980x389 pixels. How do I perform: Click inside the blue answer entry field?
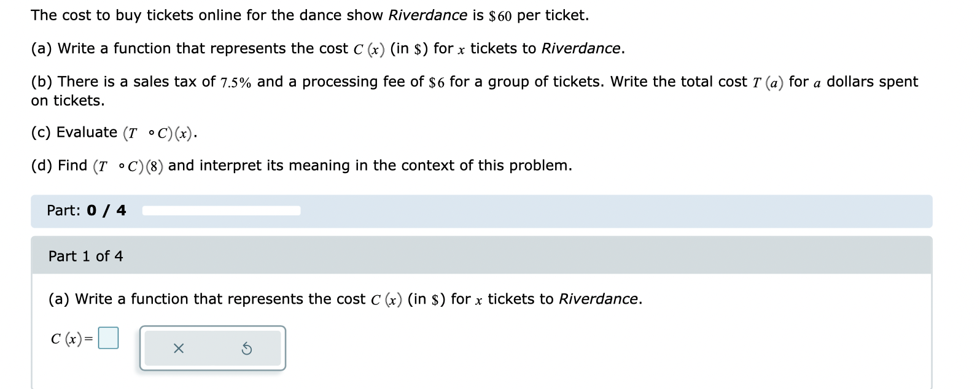109,337
